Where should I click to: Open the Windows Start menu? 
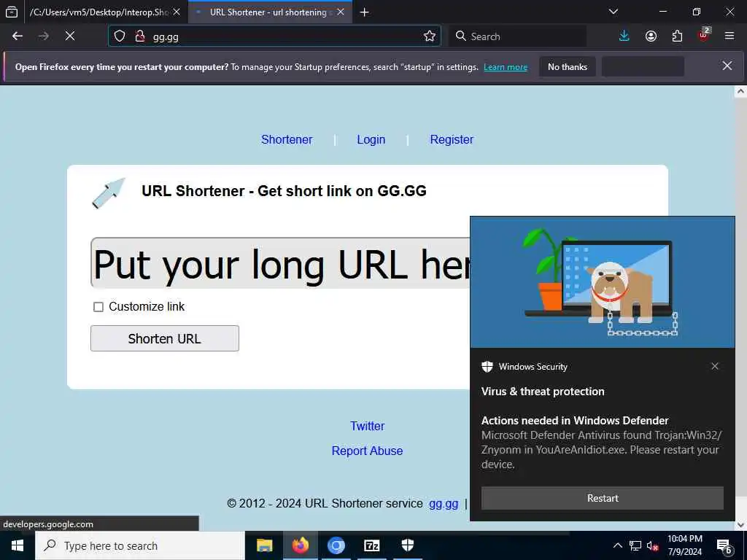pos(18,545)
